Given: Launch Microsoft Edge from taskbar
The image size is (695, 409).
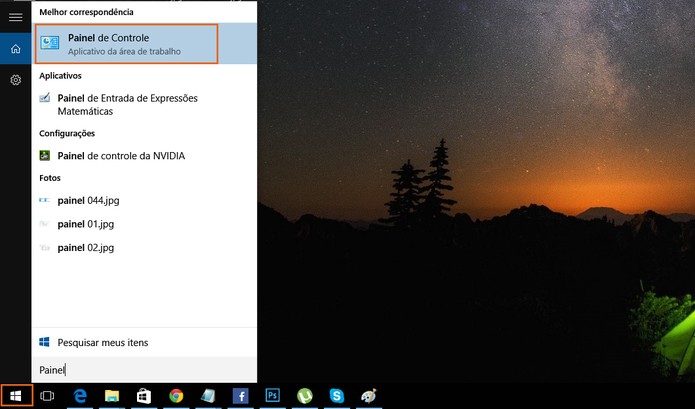Looking at the screenshot, I should pyautogui.click(x=80, y=396).
